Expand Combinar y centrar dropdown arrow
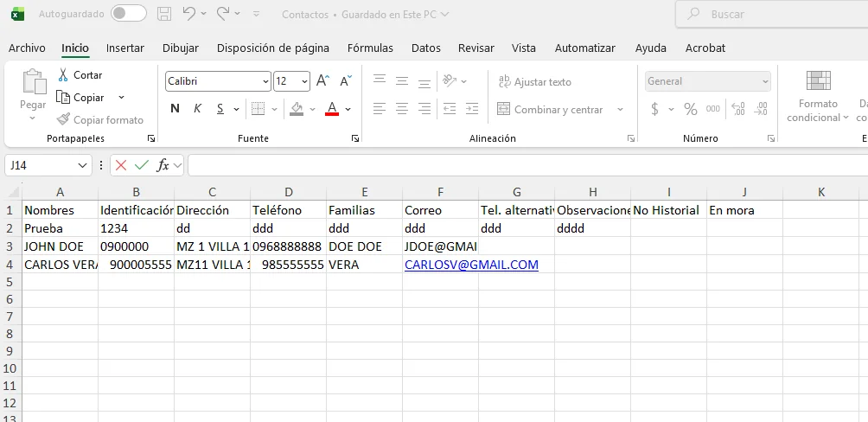This screenshot has height=422, width=868. pos(620,109)
